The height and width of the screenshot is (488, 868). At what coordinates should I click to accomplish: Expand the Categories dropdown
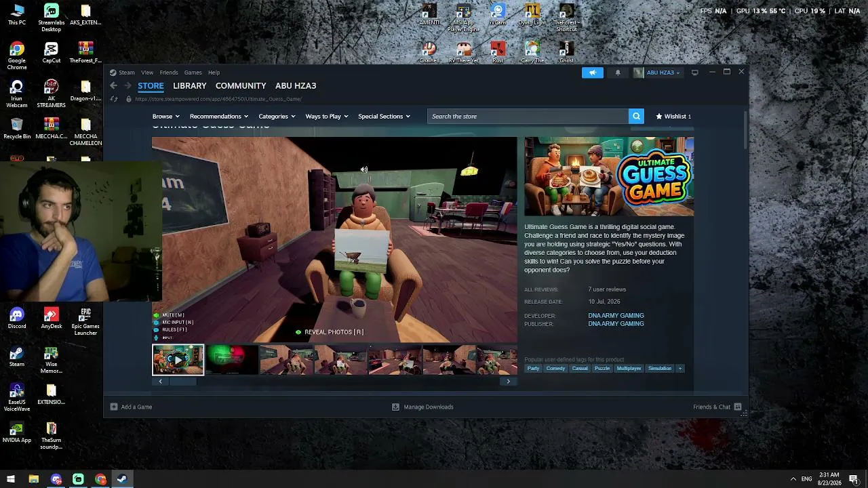tap(277, 117)
